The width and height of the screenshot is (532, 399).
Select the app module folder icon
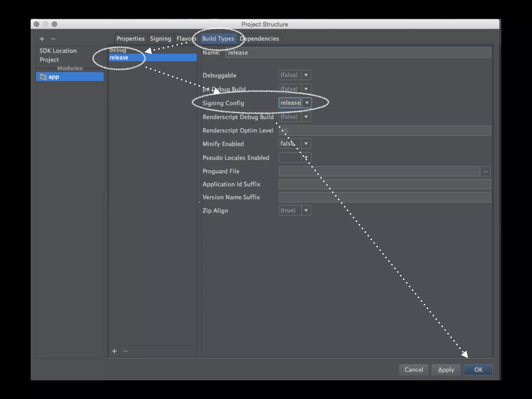43,77
